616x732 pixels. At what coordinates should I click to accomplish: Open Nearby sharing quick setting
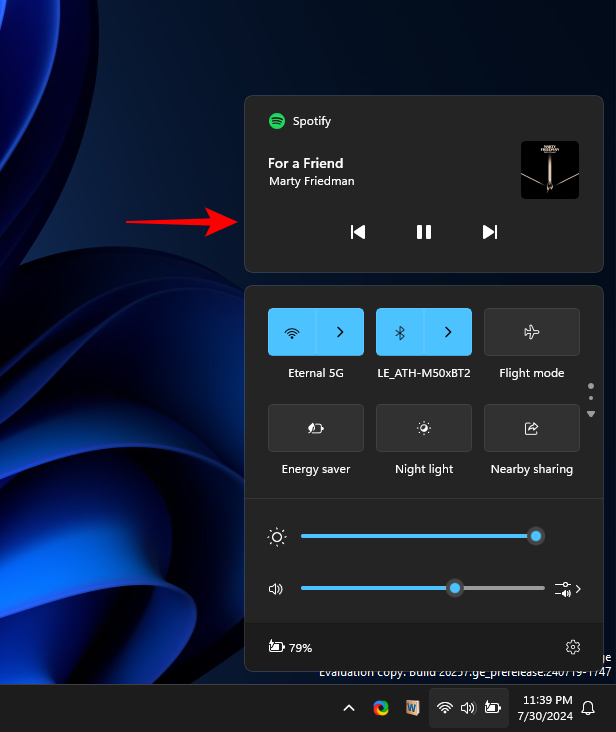point(531,428)
